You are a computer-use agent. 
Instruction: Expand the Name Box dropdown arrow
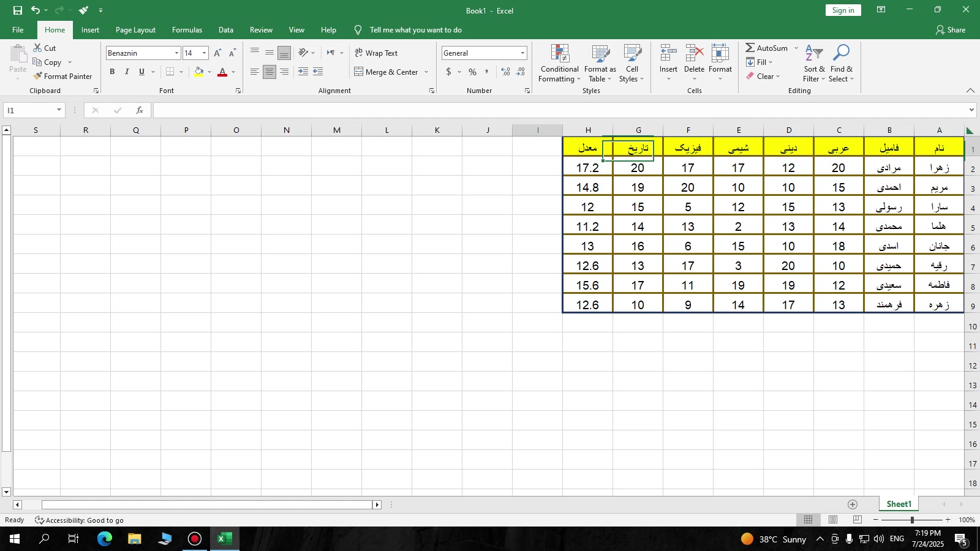pyautogui.click(x=59, y=110)
